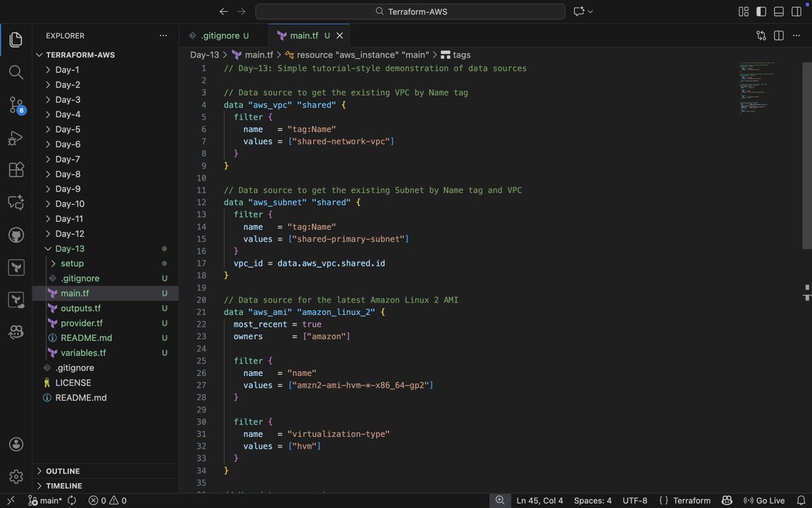Expand the Day-7 folder

point(68,159)
